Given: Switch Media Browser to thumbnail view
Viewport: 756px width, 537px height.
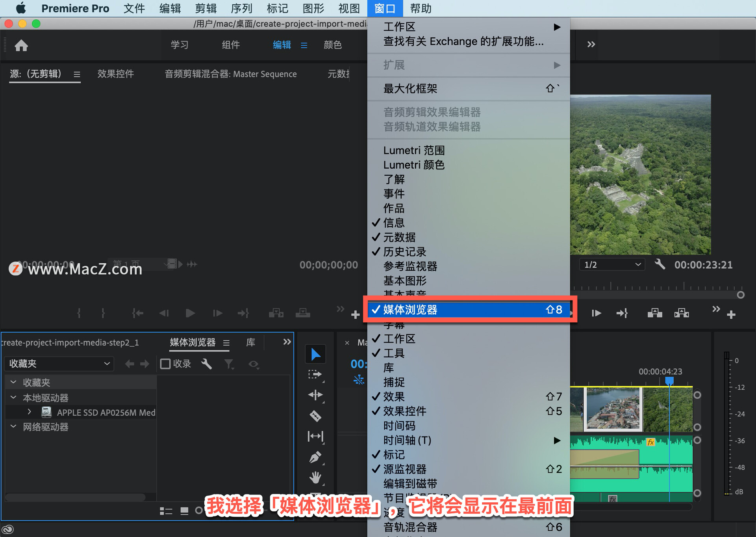Looking at the screenshot, I should click(184, 511).
